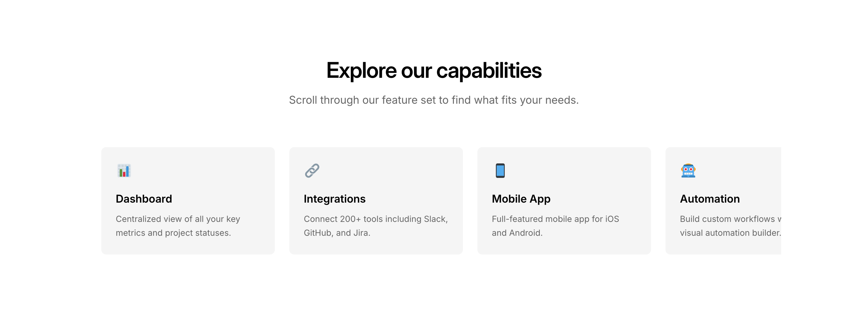This screenshot has height=322, width=868.
Task: Click "metrics and project statuses." text line
Action: [x=173, y=233]
